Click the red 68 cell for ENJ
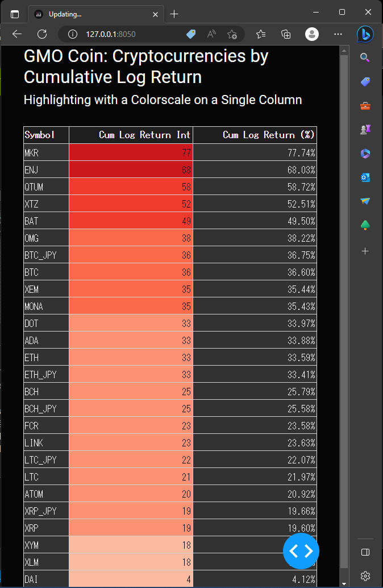 tap(131, 169)
